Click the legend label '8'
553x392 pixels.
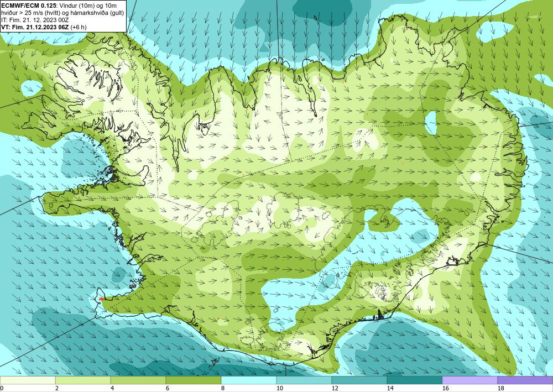coord(223,388)
